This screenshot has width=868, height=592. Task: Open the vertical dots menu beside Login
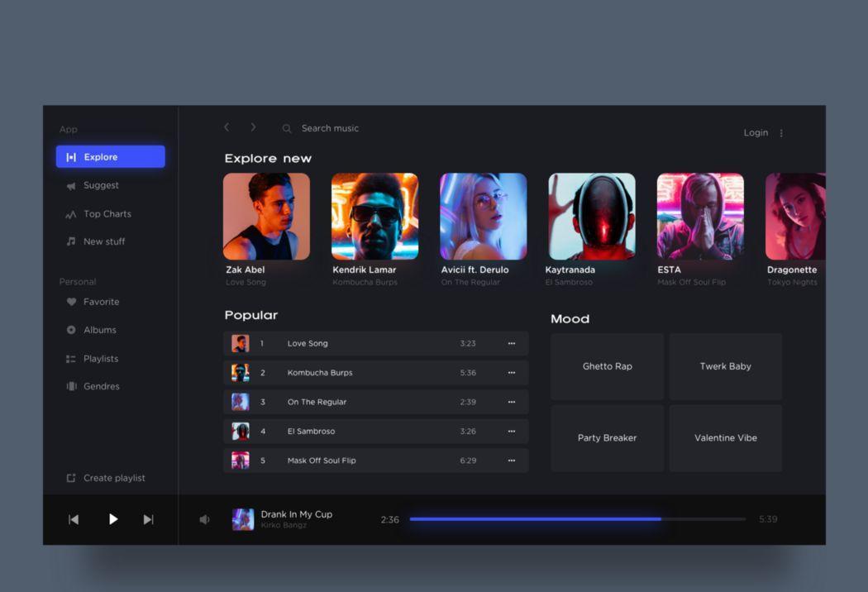pos(781,133)
